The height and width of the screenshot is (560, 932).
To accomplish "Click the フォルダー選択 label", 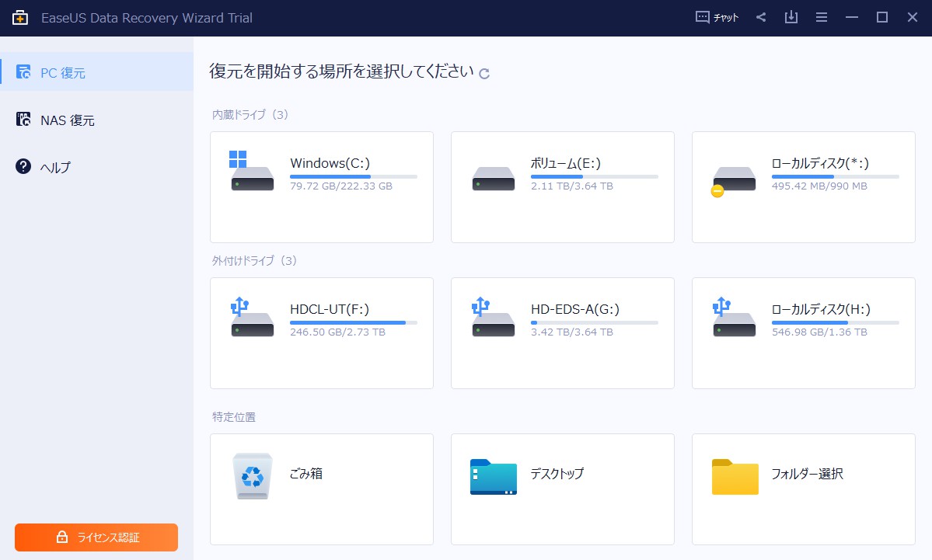I will click(x=807, y=473).
